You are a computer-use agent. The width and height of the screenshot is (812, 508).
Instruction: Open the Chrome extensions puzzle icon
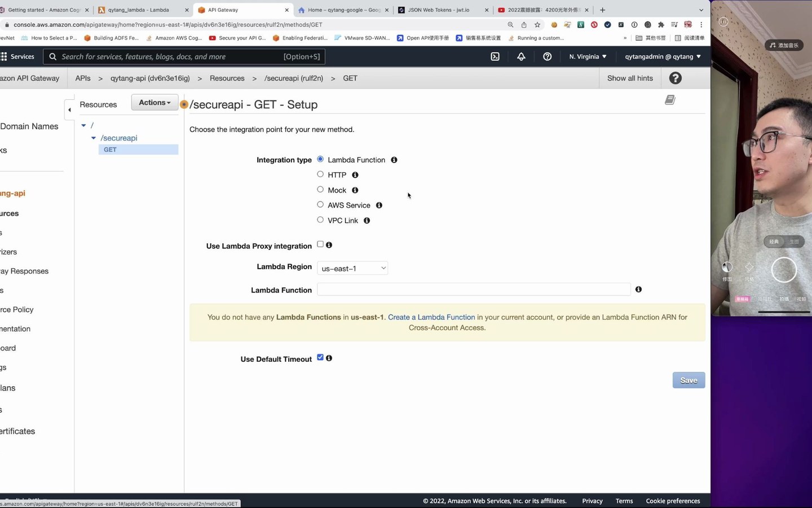pyautogui.click(x=661, y=25)
